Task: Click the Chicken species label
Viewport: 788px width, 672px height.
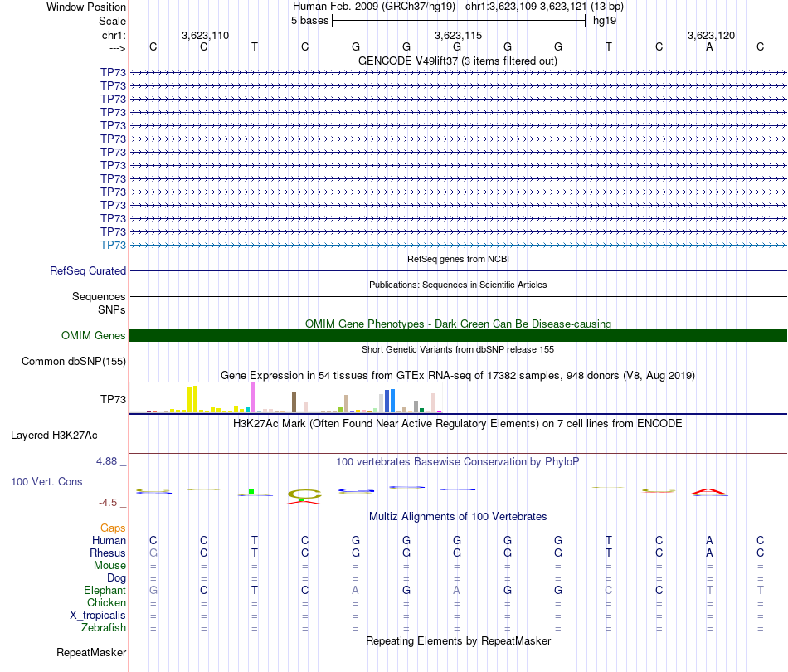Action: [106, 602]
